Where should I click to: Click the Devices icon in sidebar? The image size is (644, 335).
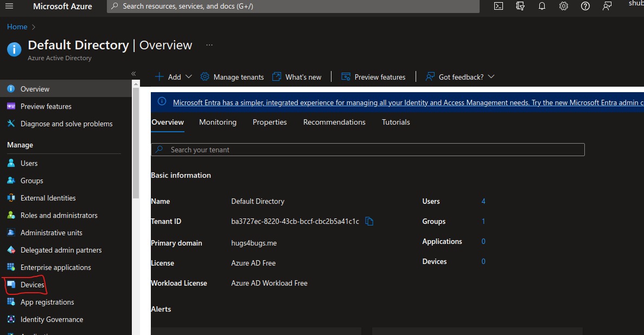(x=11, y=285)
